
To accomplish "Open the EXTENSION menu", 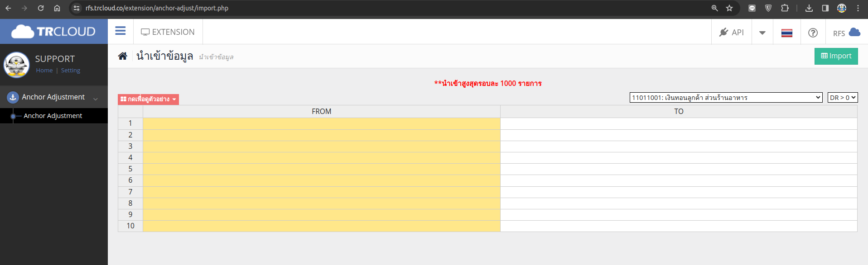I will pos(168,32).
